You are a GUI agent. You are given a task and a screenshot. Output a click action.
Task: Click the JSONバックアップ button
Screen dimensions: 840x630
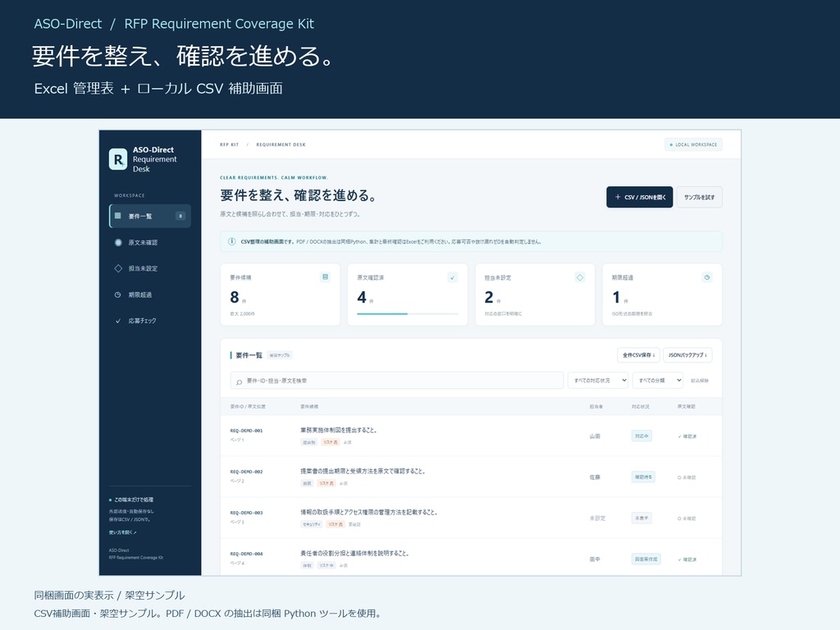(687, 355)
